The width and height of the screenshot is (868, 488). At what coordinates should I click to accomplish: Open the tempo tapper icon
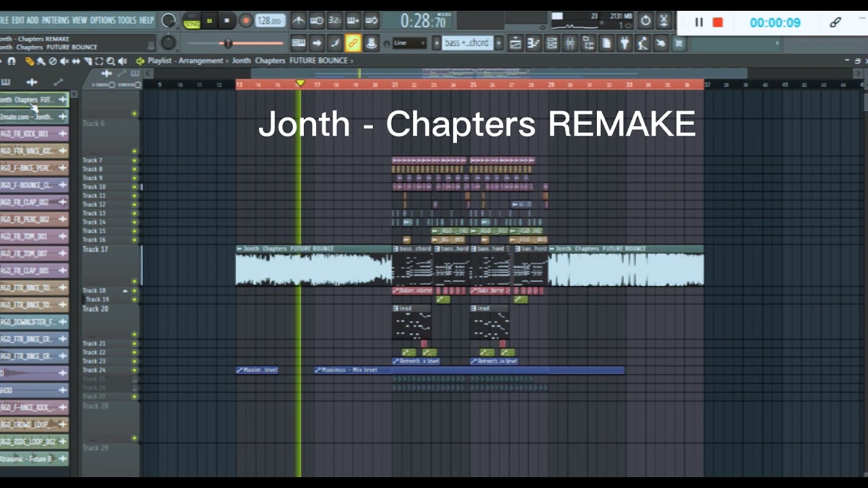click(643, 43)
